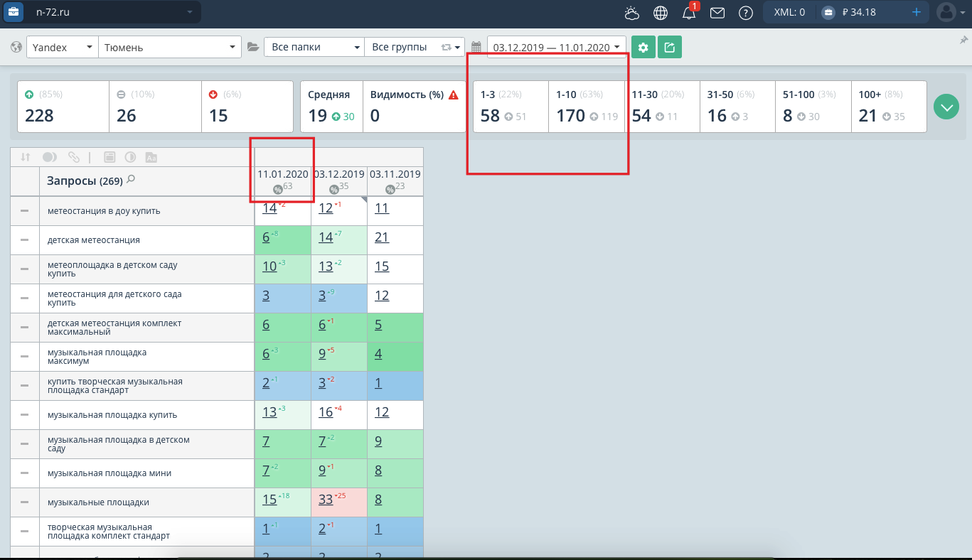Select the 31-50 positions filter card
This screenshot has width=972, height=560.
[738, 107]
